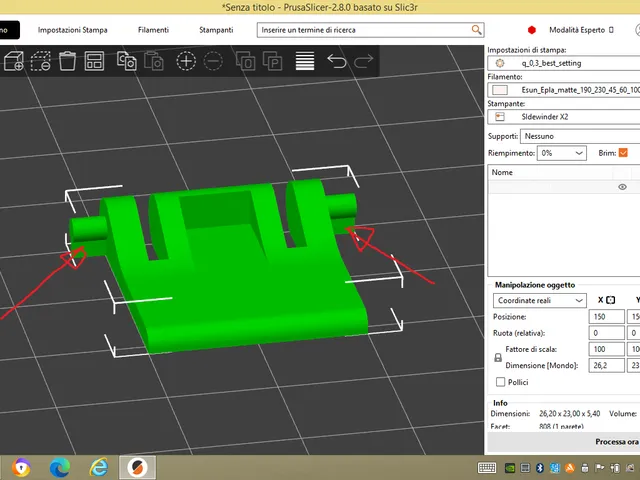Remove an instance with the circled minus icon

pos(213,61)
